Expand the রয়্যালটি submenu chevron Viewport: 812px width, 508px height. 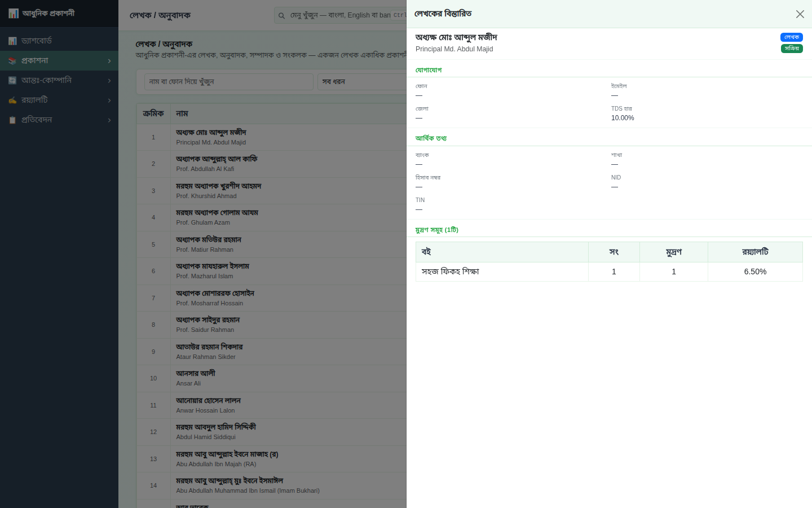pos(109,100)
